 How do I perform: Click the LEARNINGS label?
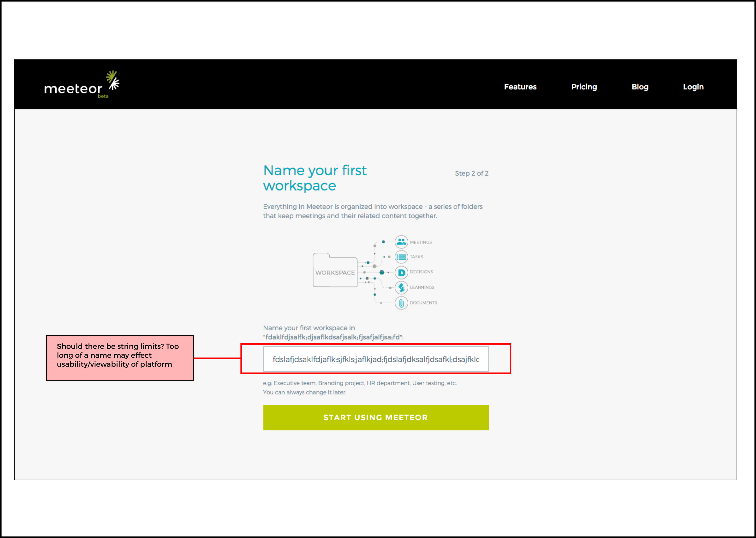[422, 287]
